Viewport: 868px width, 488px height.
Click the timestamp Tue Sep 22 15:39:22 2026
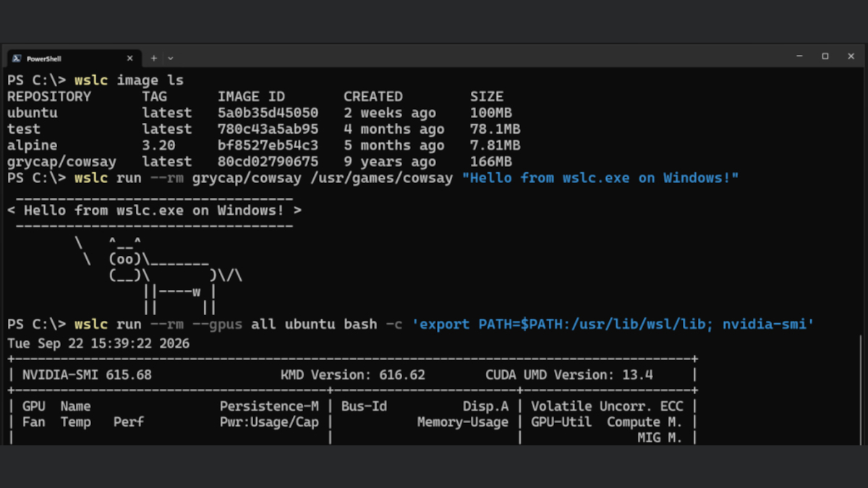point(98,343)
